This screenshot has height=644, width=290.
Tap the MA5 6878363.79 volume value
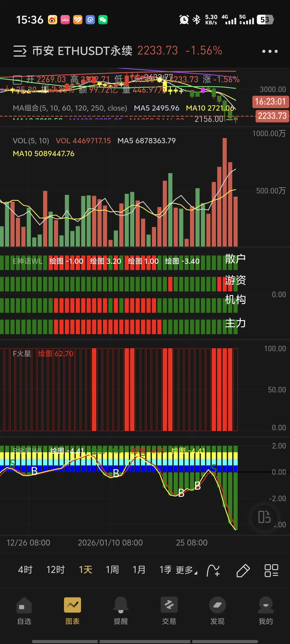click(147, 141)
